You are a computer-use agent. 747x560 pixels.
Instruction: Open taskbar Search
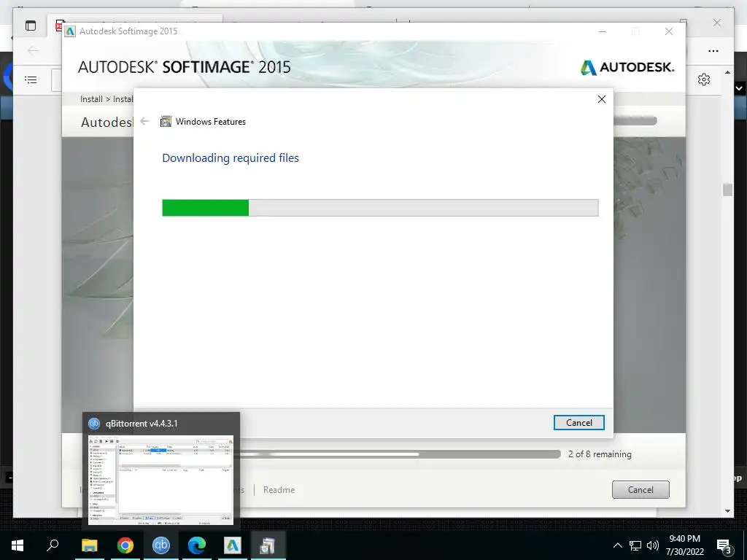pyautogui.click(x=53, y=545)
